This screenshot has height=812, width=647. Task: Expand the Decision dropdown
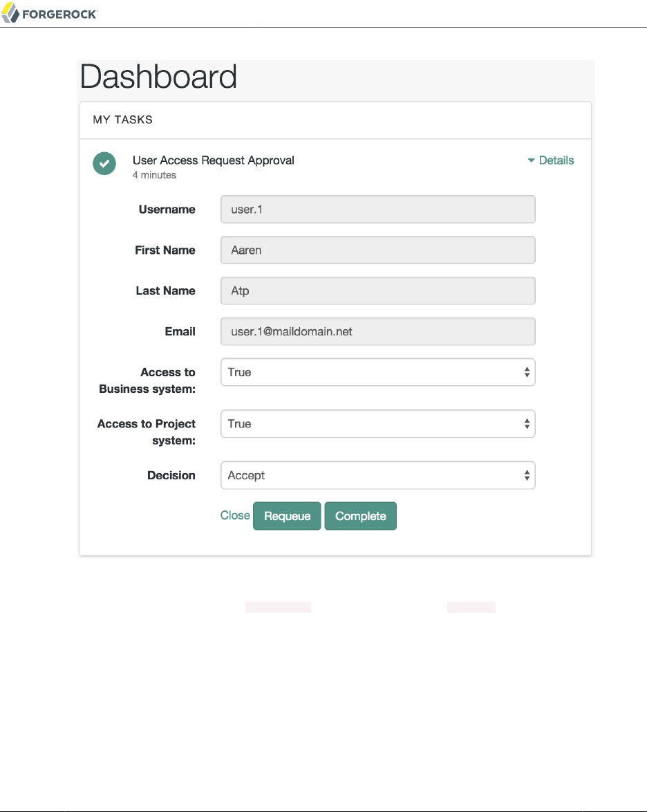(x=377, y=476)
